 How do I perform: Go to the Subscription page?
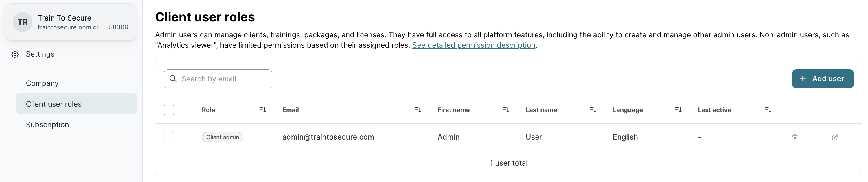point(47,125)
